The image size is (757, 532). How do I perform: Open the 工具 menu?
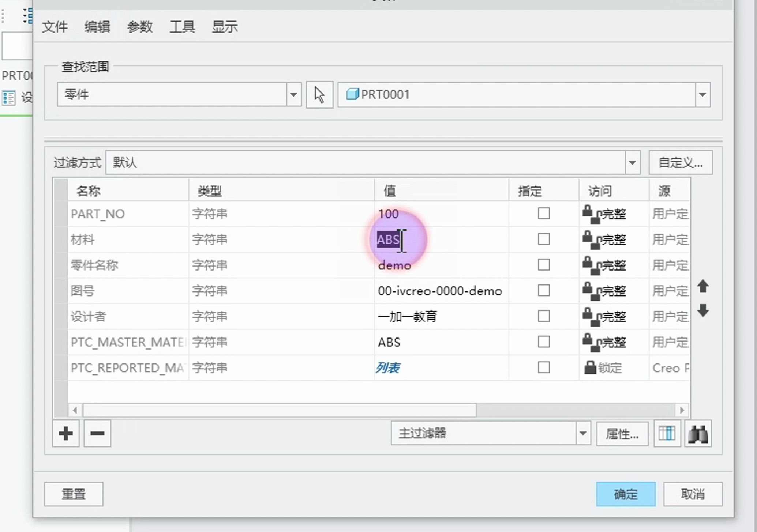(x=182, y=27)
